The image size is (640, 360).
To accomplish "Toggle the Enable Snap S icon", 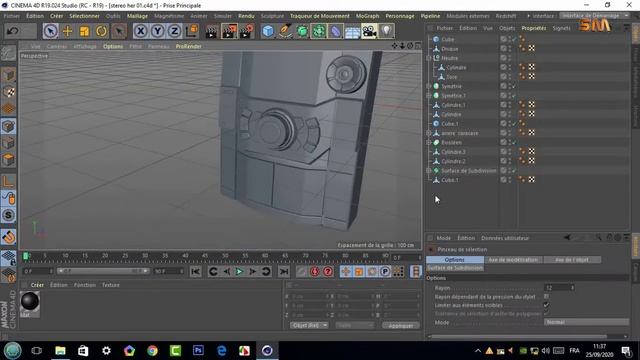I will (x=8, y=215).
